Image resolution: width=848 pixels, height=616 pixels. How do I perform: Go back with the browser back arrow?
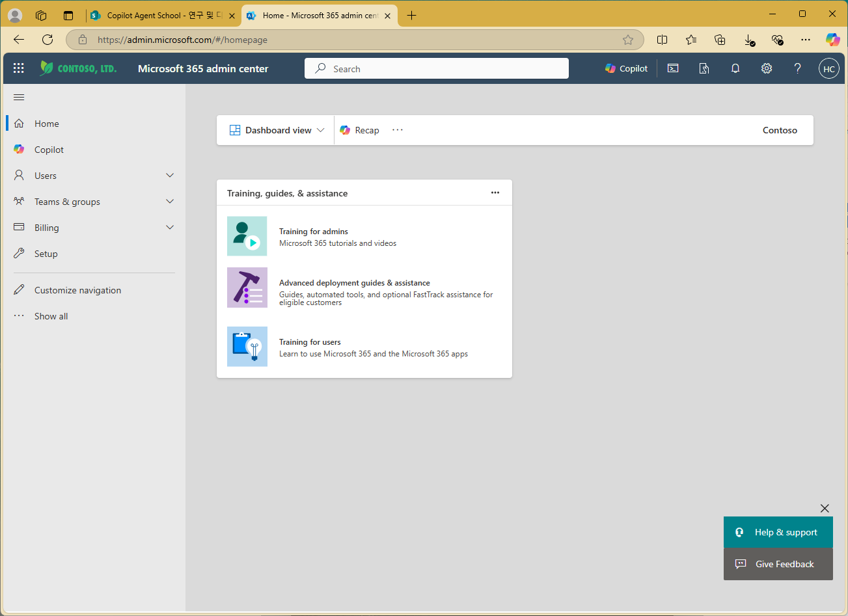click(19, 40)
